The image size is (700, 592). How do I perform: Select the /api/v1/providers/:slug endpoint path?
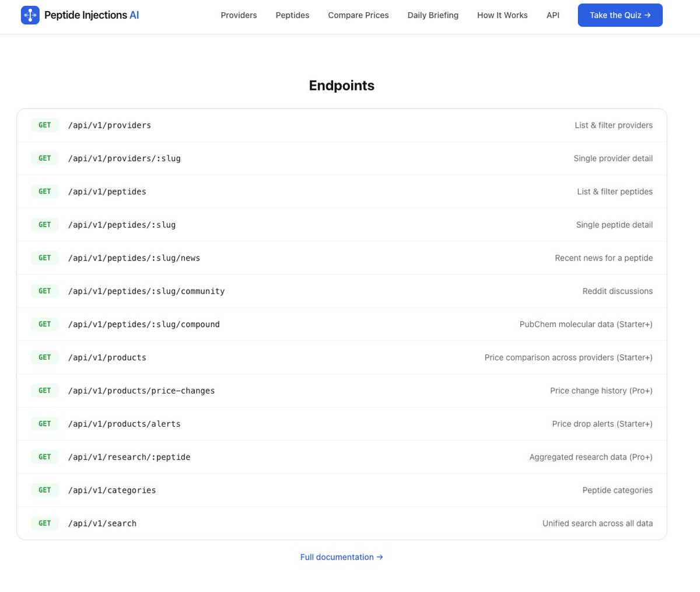[x=124, y=158]
